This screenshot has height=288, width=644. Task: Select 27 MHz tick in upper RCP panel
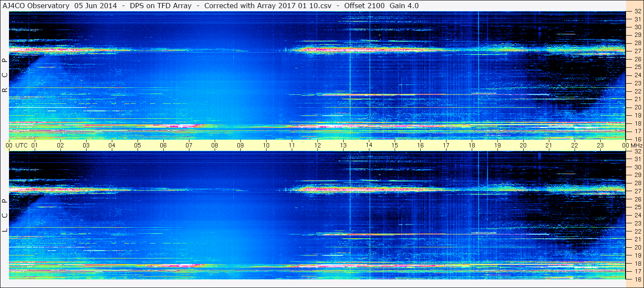pos(637,51)
